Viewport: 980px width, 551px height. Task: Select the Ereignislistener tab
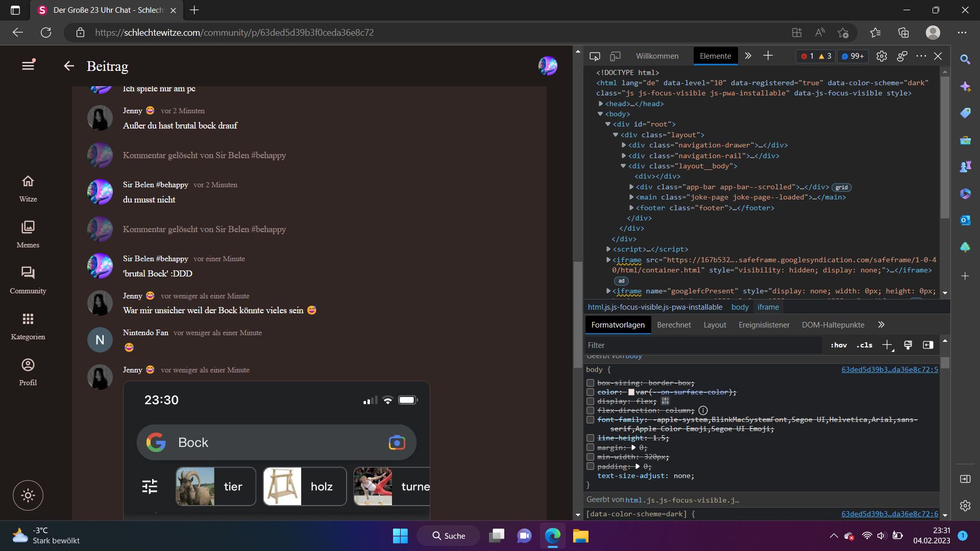click(764, 325)
